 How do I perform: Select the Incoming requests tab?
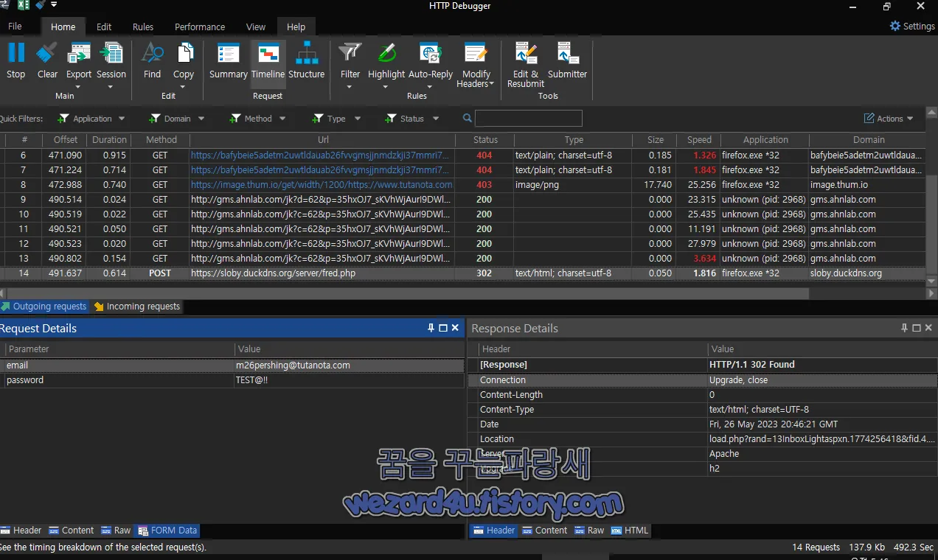click(x=136, y=307)
